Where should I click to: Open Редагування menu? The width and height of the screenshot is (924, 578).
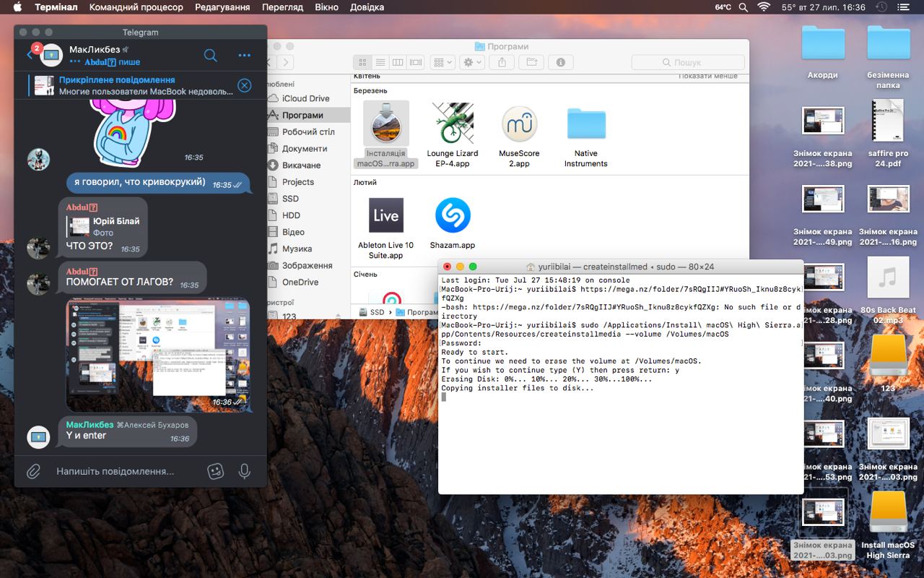(222, 7)
